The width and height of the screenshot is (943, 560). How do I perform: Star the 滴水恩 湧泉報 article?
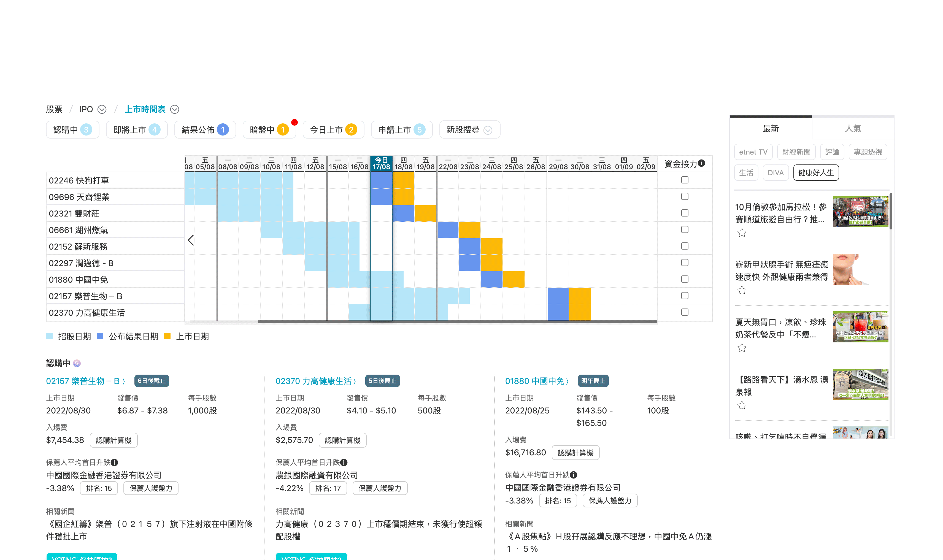(742, 406)
